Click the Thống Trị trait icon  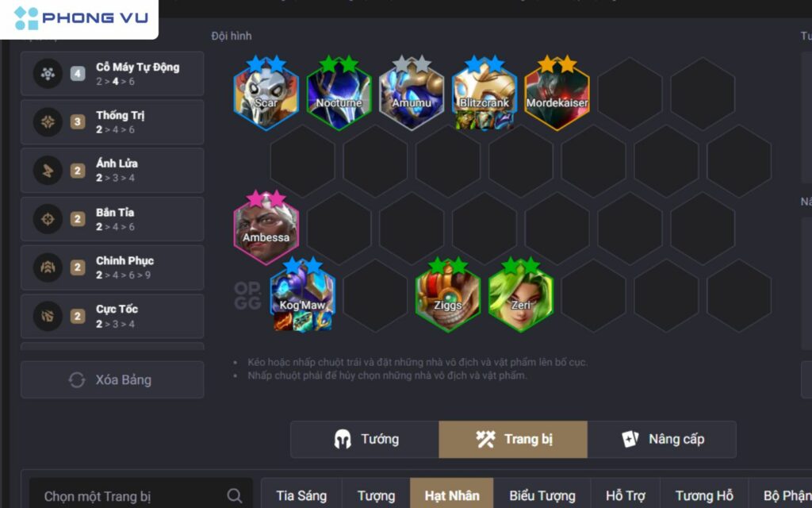pos(48,121)
